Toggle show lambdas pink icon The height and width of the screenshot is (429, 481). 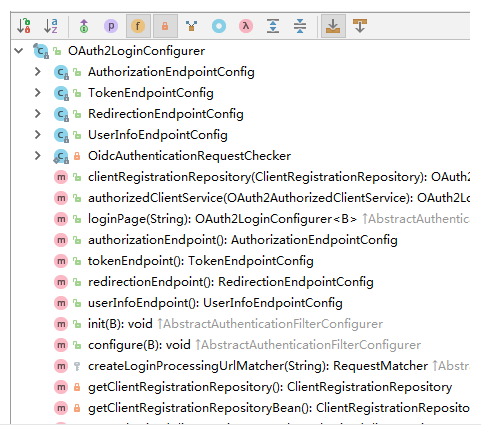246,26
